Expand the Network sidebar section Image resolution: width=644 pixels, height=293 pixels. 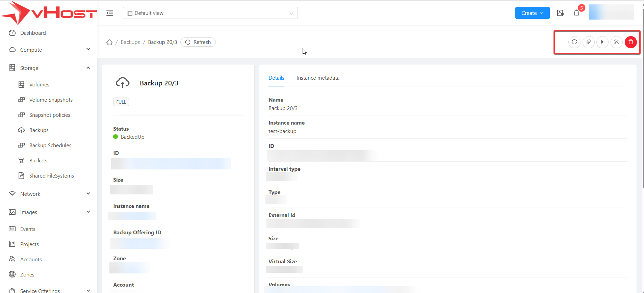49,194
